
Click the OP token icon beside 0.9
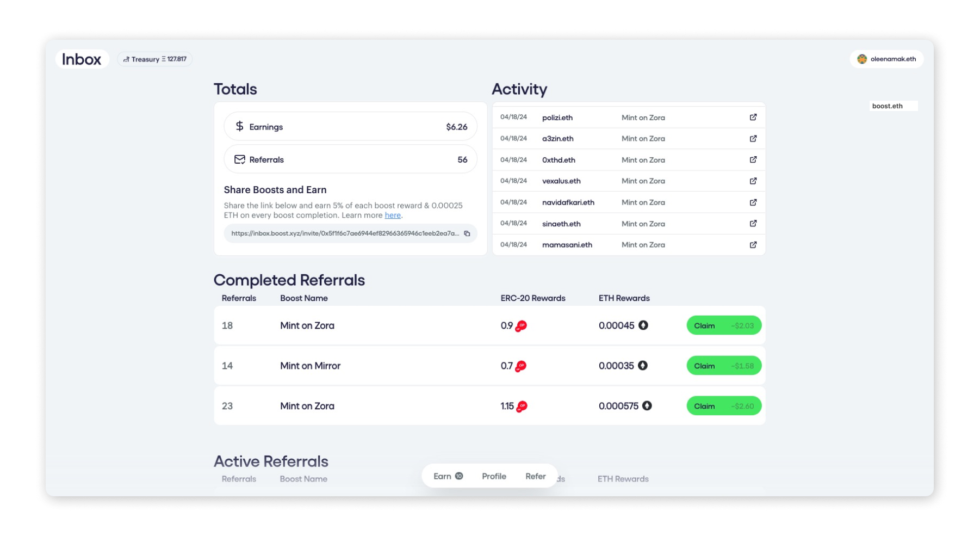521,326
